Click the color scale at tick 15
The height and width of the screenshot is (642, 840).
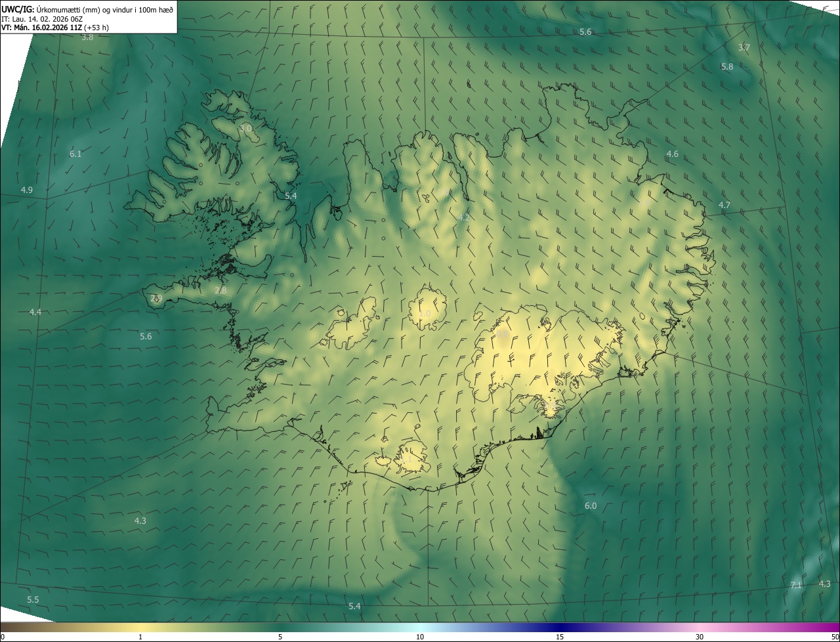[560, 637]
